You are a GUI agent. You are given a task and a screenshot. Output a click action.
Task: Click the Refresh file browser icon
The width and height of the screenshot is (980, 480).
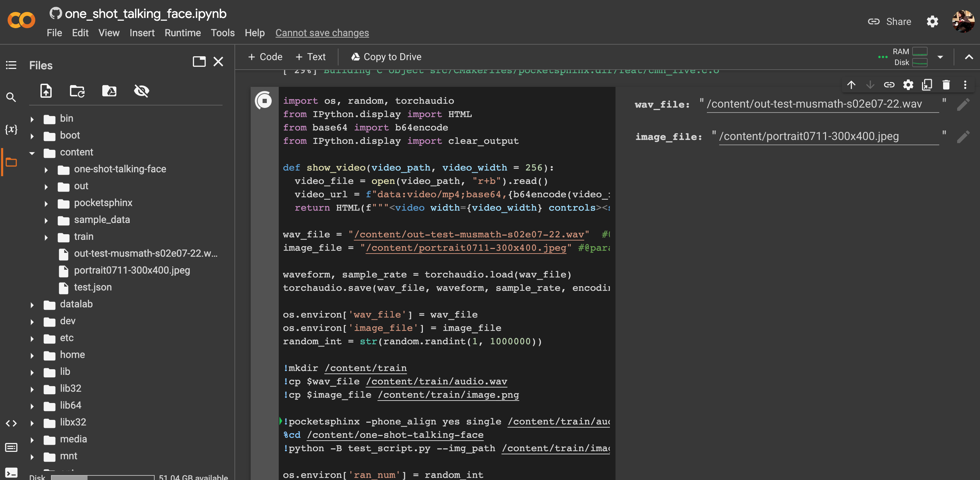coord(77,91)
